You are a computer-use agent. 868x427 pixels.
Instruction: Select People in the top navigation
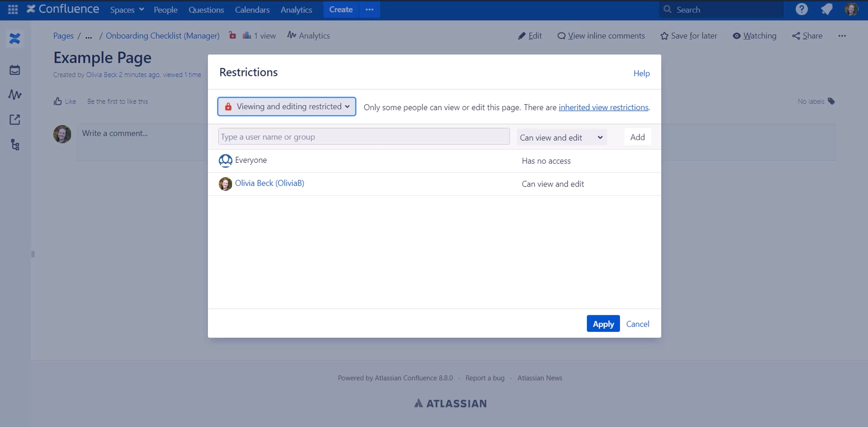166,9
